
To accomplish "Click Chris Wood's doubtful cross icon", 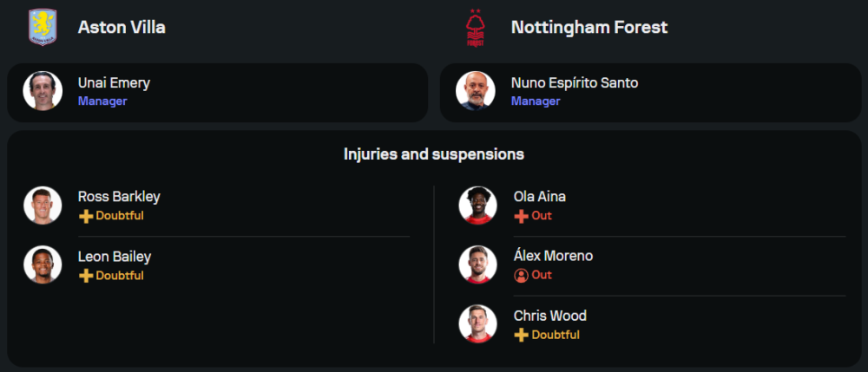I will (x=521, y=335).
